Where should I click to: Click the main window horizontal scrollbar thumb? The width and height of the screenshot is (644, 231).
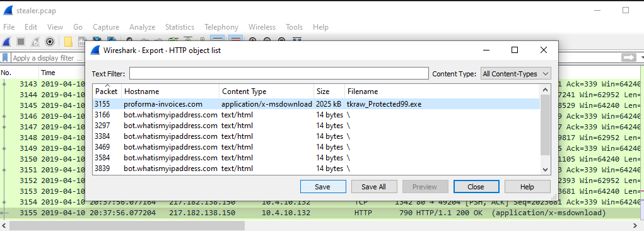tap(127, 226)
